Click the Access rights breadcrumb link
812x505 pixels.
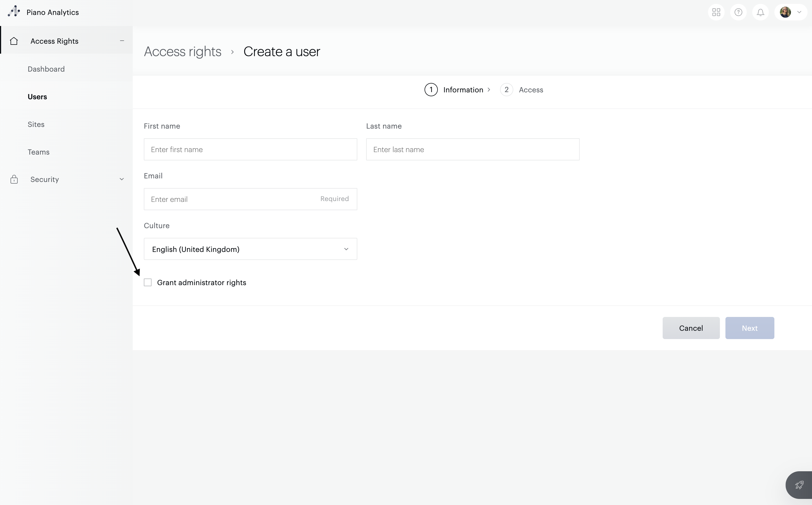182,51
